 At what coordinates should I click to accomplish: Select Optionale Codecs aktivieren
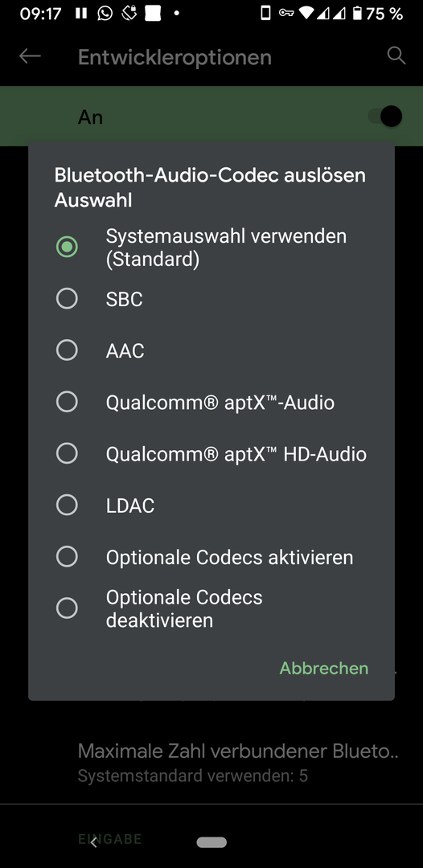point(211,557)
